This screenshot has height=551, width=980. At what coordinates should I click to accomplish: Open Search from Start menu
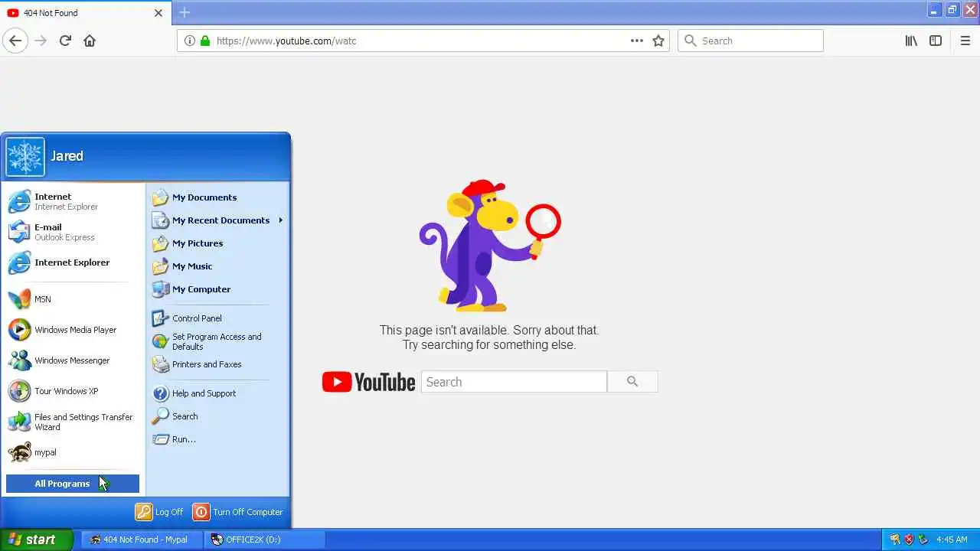pyautogui.click(x=218, y=416)
